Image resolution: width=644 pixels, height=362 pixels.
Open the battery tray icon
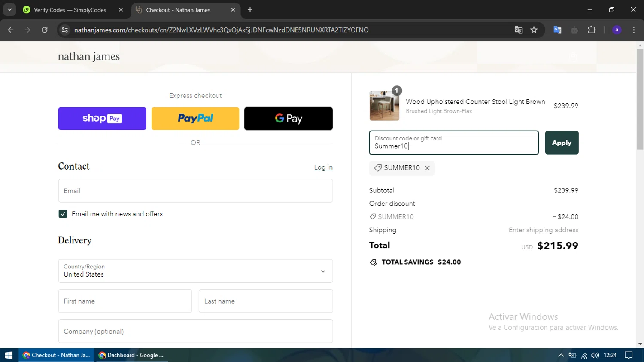tap(572, 355)
